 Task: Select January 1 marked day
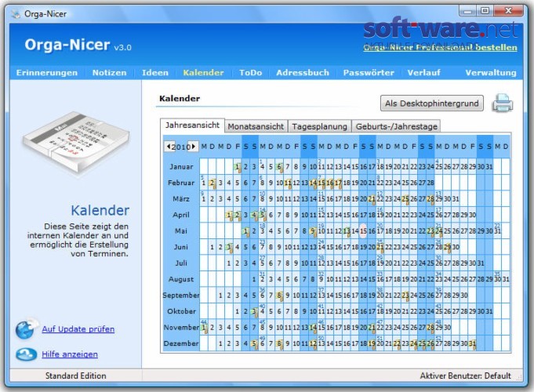(238, 167)
